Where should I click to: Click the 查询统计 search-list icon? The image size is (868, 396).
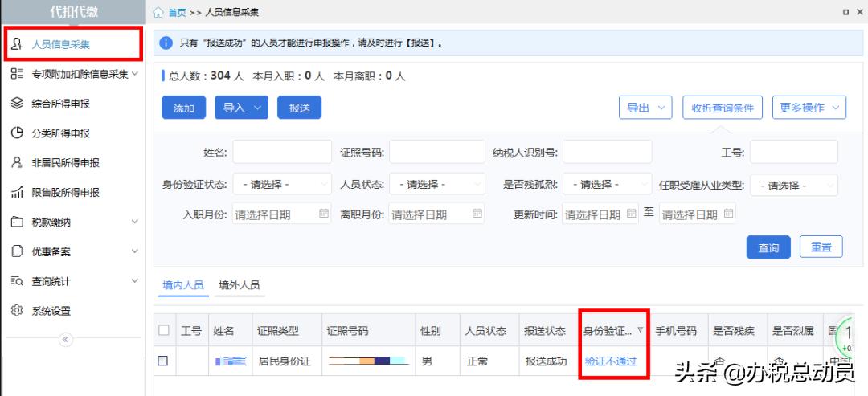coord(17,281)
